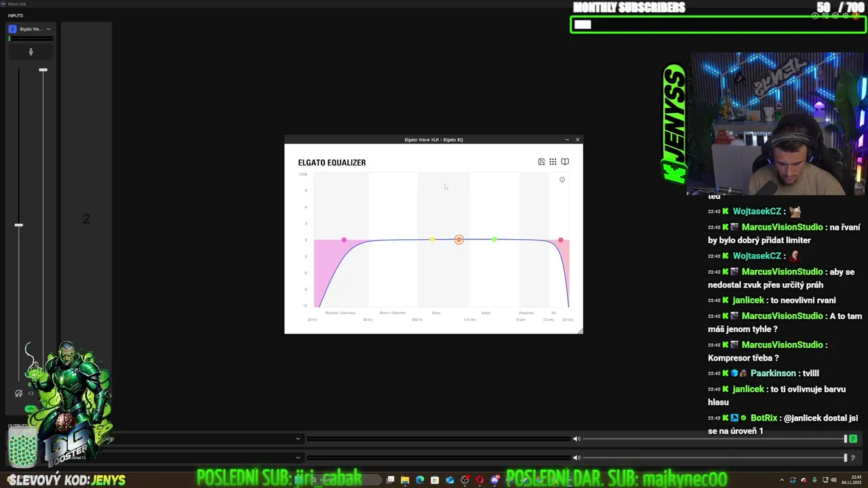Screen dimensions: 868x488
Task: Mute the second output speaker icon
Action: click(x=576, y=457)
